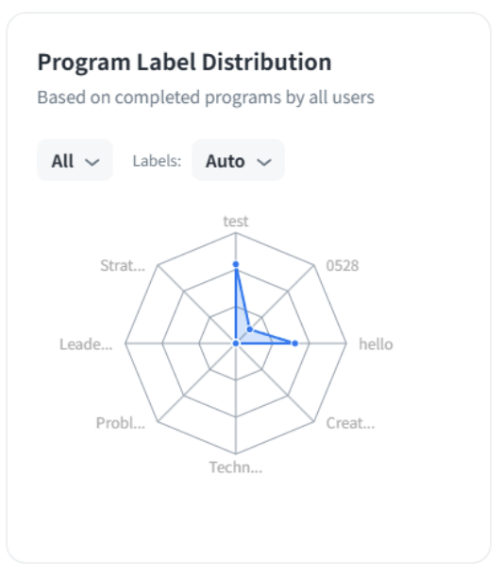Select the 0528 axis label
The width and height of the screenshot is (500, 572).
pyautogui.click(x=342, y=266)
